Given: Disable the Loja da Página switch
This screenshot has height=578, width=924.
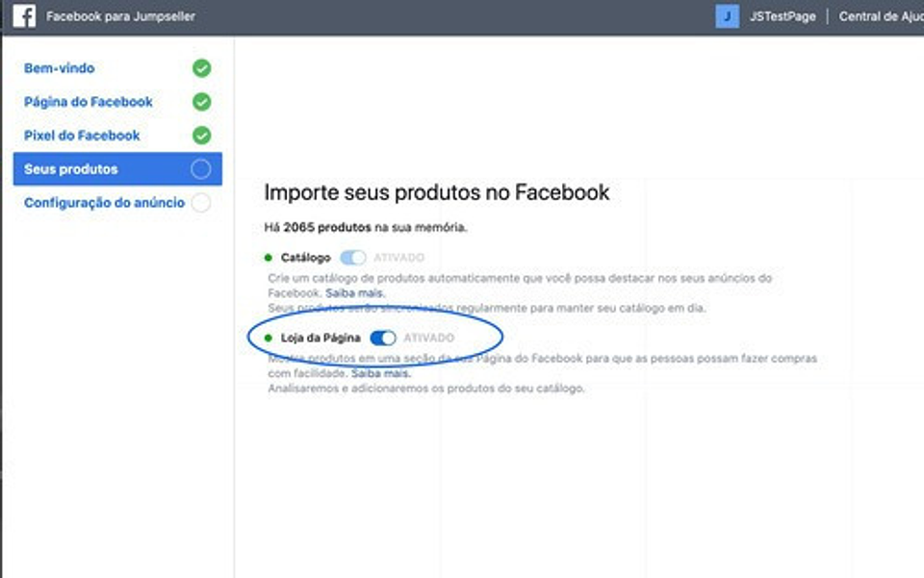Looking at the screenshot, I should pos(382,338).
